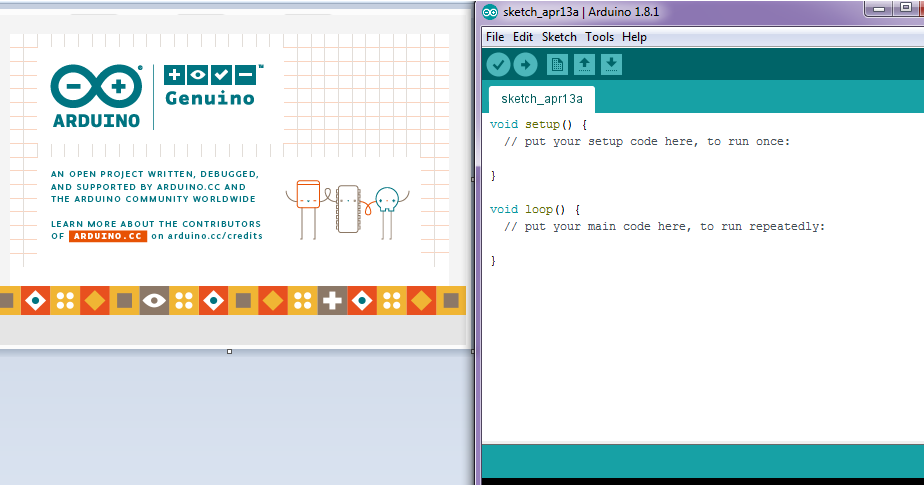Create a new sketch with New icon
924x485 pixels.
click(x=557, y=65)
